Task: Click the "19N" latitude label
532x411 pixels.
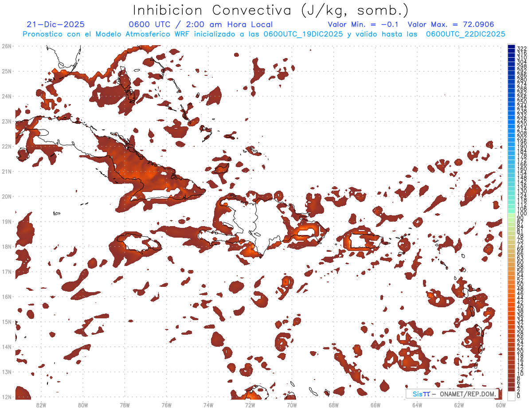Action: coord(7,221)
